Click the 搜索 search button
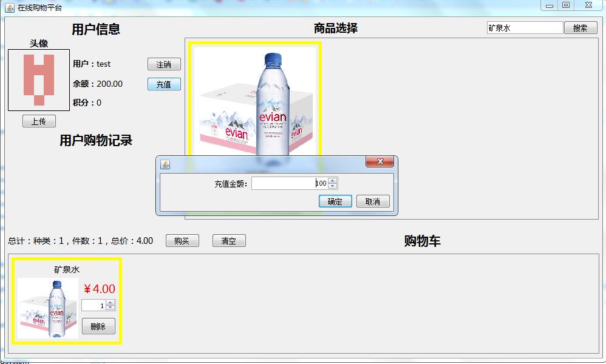Screen dimensions: 606x364 click(x=580, y=28)
